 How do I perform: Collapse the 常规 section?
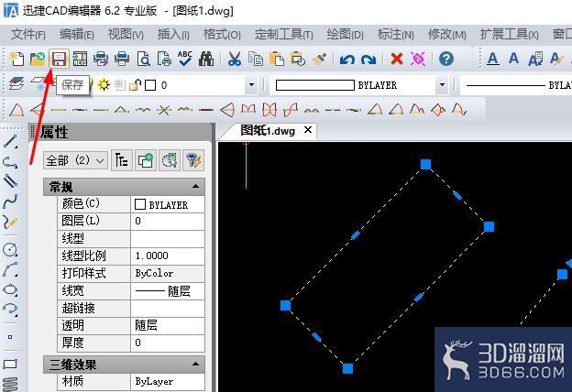coord(195,186)
